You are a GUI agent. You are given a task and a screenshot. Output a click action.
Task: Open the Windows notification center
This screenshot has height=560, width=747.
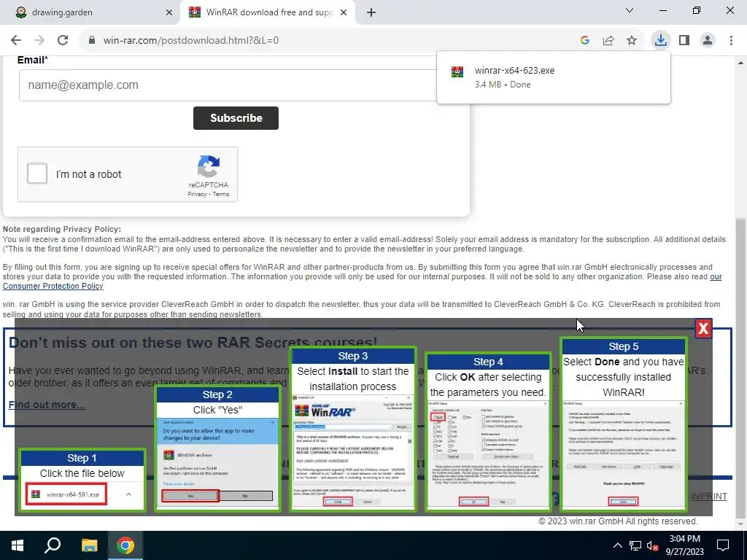point(723,545)
